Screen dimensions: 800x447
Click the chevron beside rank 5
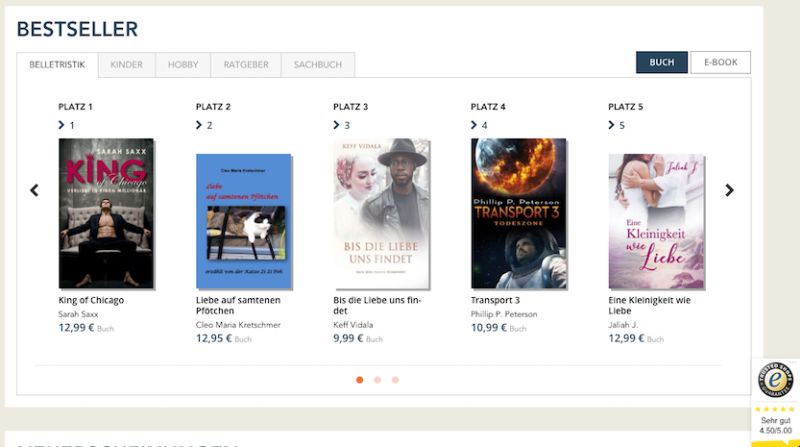coord(612,125)
